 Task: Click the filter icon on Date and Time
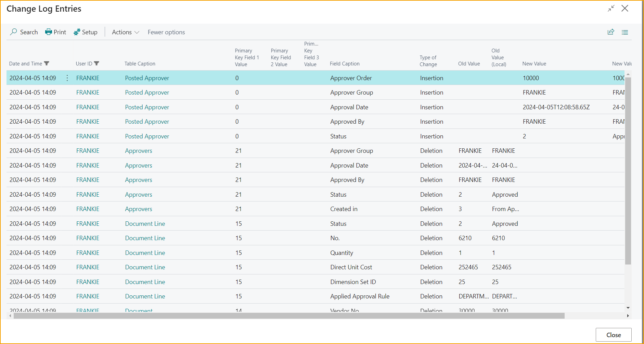47,63
